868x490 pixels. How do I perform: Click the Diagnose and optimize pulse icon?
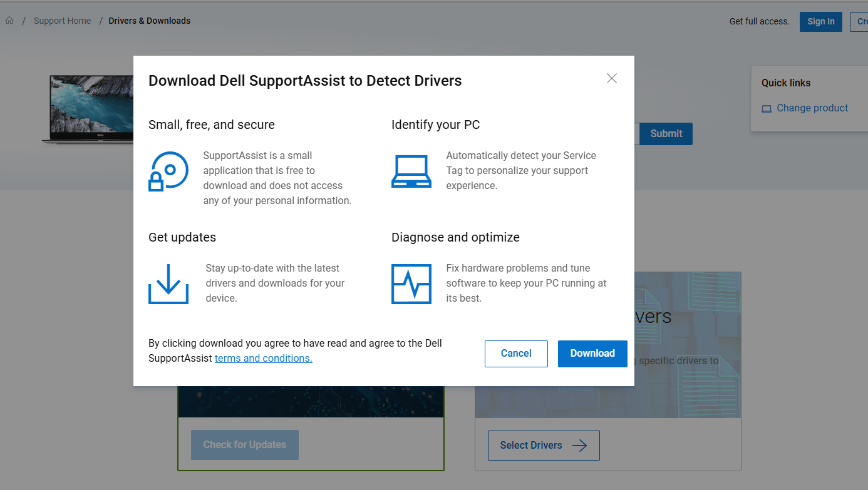click(x=411, y=284)
